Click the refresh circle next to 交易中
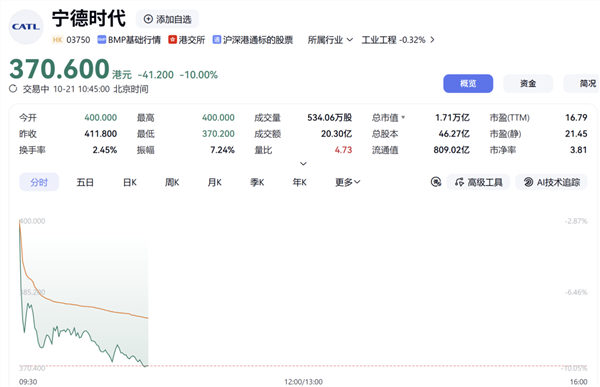Screen dimensions: 600x387 coord(13,89)
